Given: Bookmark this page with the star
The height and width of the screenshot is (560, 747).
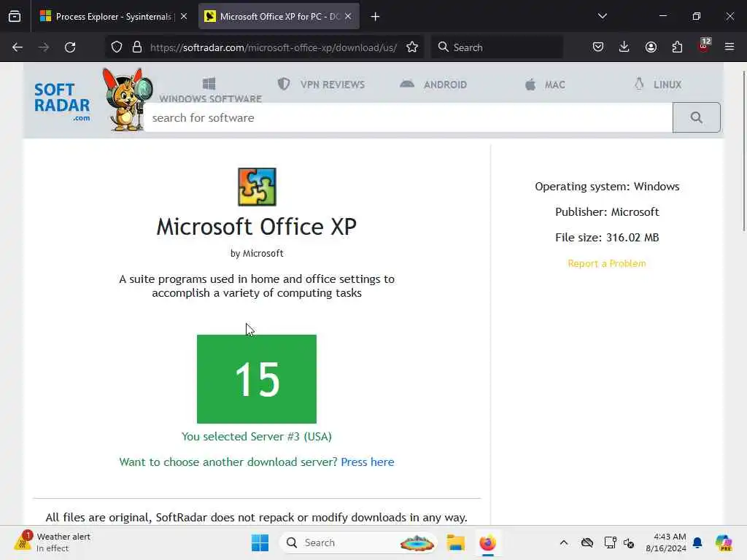Looking at the screenshot, I should (x=412, y=47).
